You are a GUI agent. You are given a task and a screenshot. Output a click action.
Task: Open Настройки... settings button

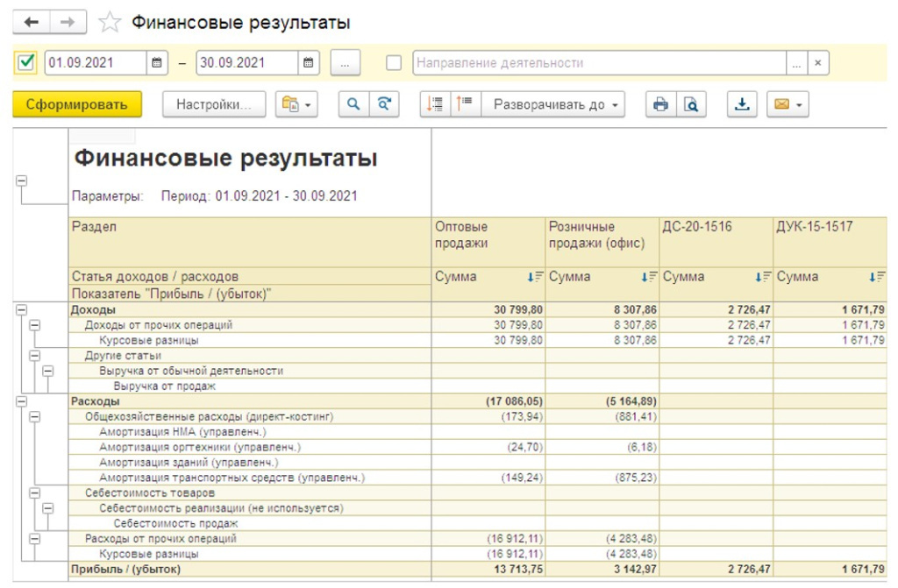coord(214,104)
